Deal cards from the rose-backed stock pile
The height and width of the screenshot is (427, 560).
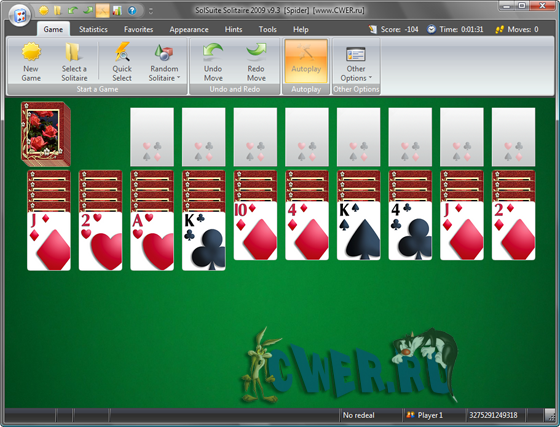click(46, 134)
